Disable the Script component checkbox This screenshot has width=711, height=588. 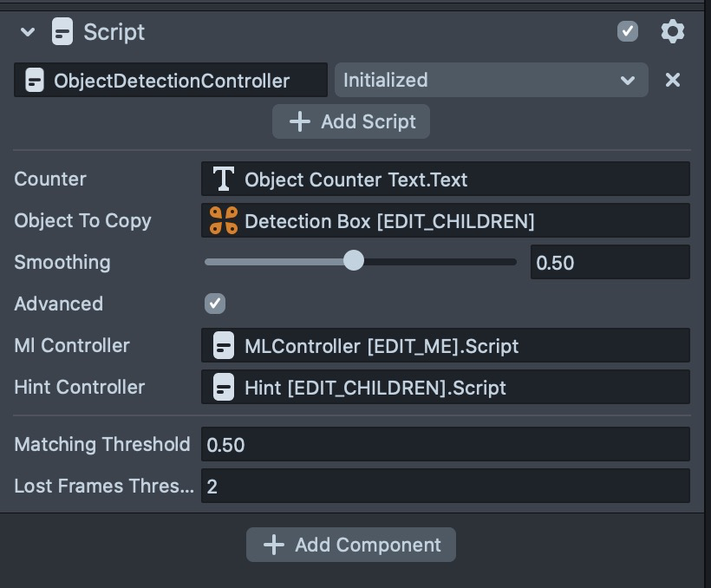click(628, 32)
